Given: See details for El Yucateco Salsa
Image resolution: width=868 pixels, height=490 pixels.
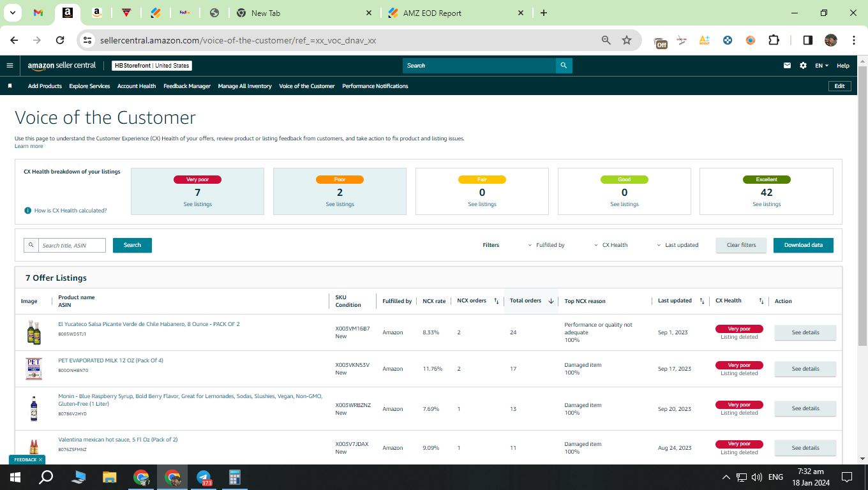Looking at the screenshot, I should click(x=805, y=332).
